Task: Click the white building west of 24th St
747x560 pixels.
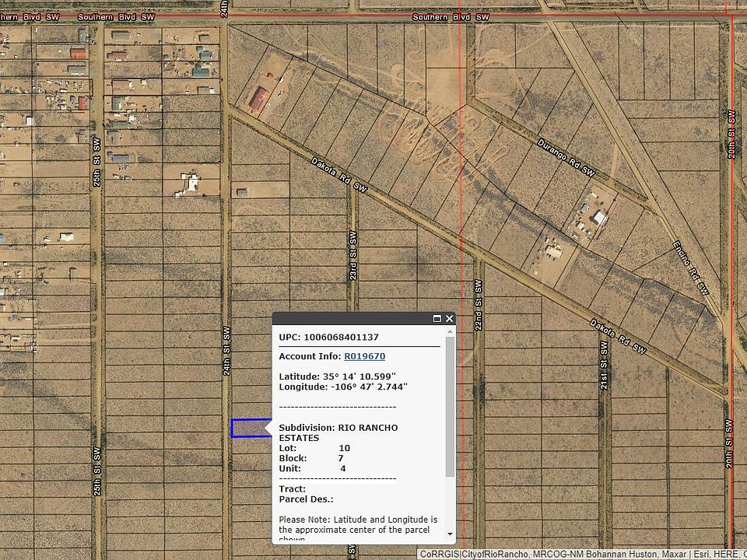Action: (x=190, y=183)
